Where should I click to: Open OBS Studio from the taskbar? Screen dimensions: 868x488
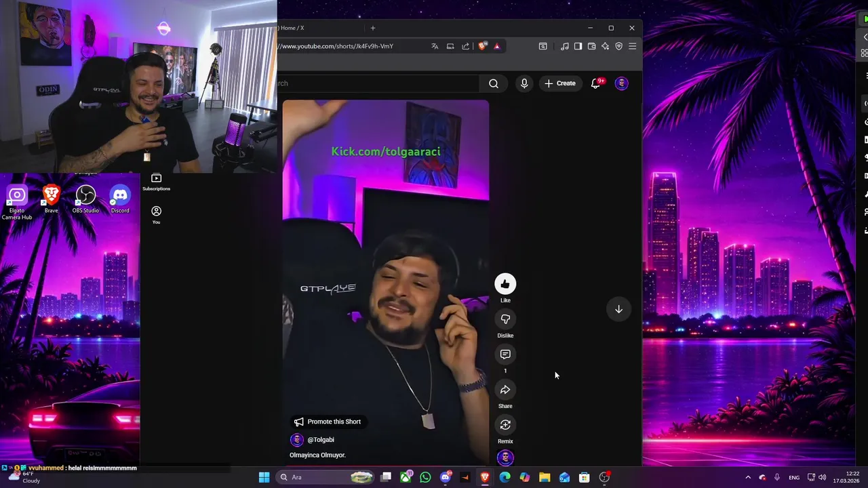tap(604, 477)
